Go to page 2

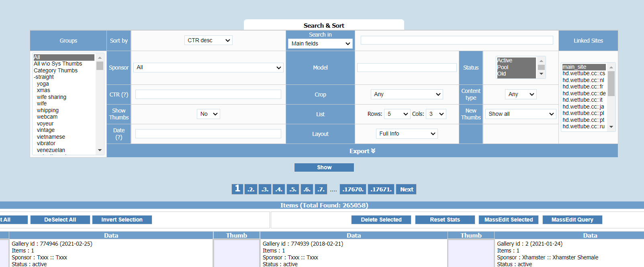click(251, 189)
